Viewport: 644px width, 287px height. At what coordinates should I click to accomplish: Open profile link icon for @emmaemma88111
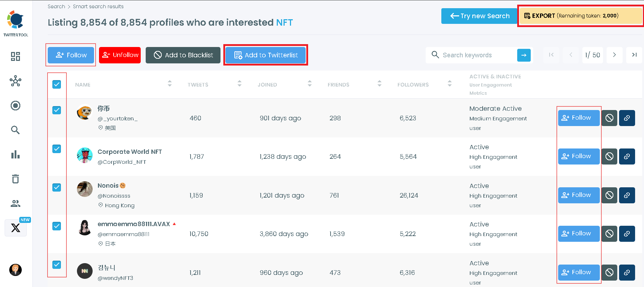[x=627, y=234]
